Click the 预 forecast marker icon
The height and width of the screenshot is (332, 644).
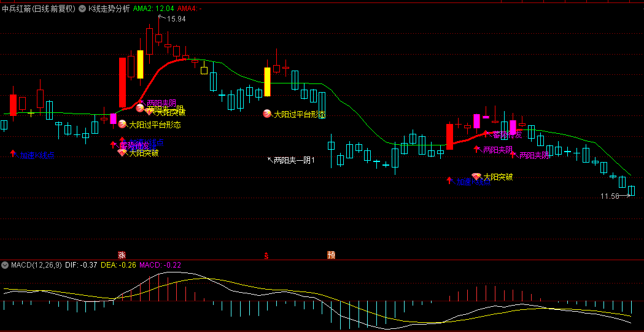[331, 255]
